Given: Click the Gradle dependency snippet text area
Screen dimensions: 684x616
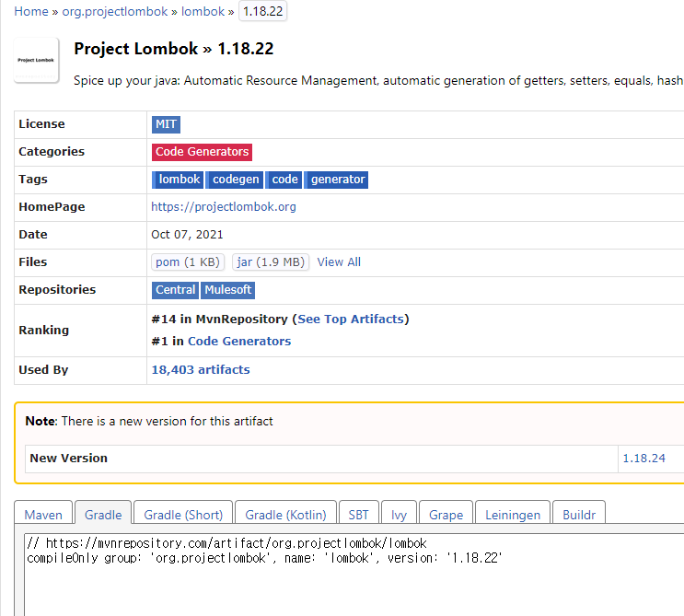Looking at the screenshot, I should [354, 575].
